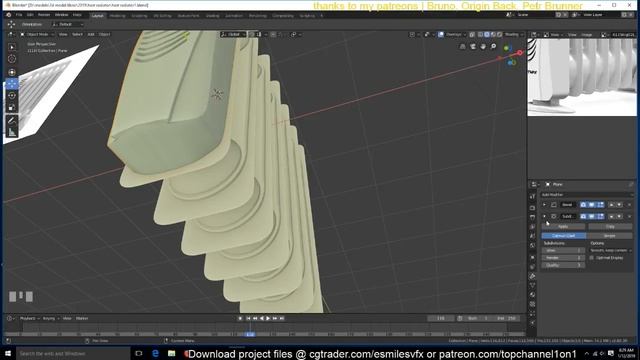The height and width of the screenshot is (360, 640).
Task: Open the Orientation Default dropdown
Action: tap(68, 24)
